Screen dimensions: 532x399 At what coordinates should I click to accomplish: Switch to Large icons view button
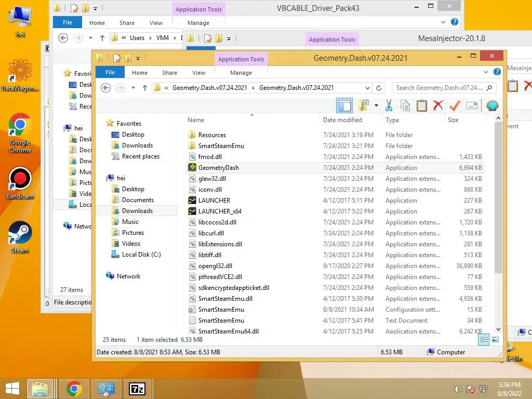click(495, 339)
